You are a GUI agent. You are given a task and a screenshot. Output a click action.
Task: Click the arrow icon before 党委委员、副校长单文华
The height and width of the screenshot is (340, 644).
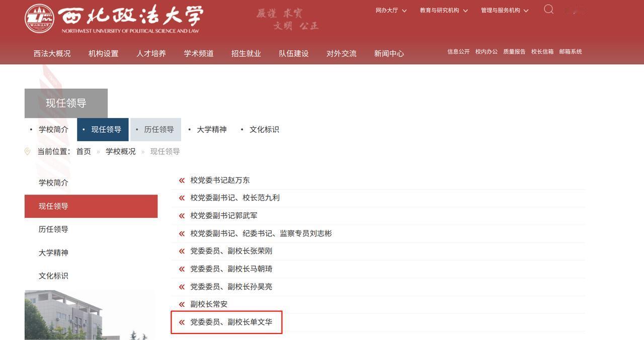tap(181, 322)
